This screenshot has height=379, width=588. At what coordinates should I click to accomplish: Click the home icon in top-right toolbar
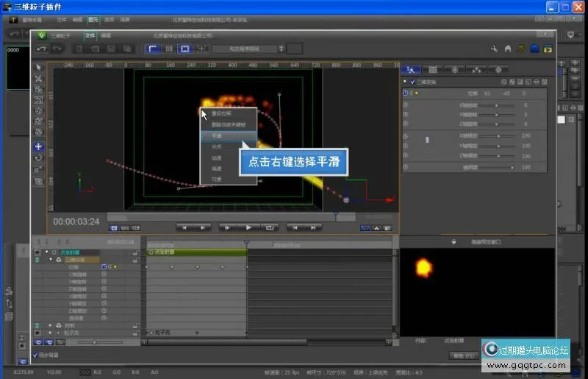[x=508, y=49]
